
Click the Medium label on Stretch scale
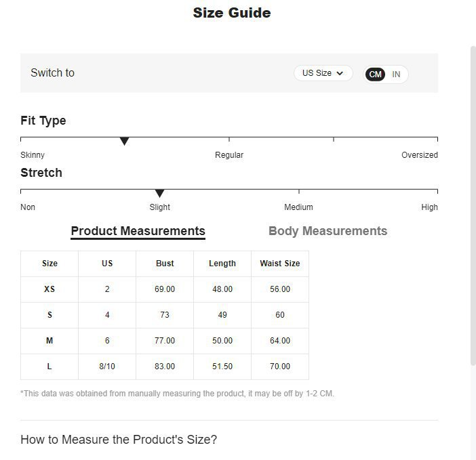(x=298, y=207)
